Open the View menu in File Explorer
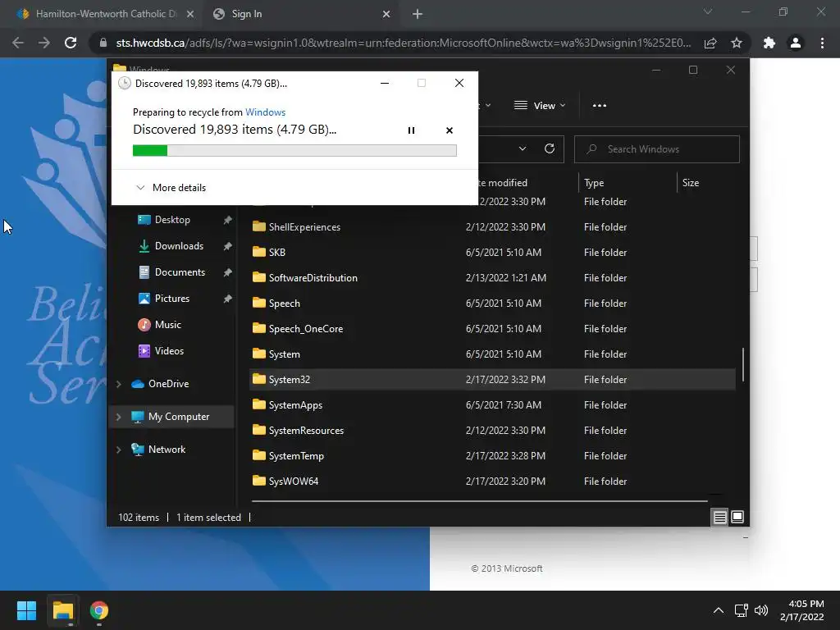This screenshot has height=630, width=840. [x=540, y=106]
